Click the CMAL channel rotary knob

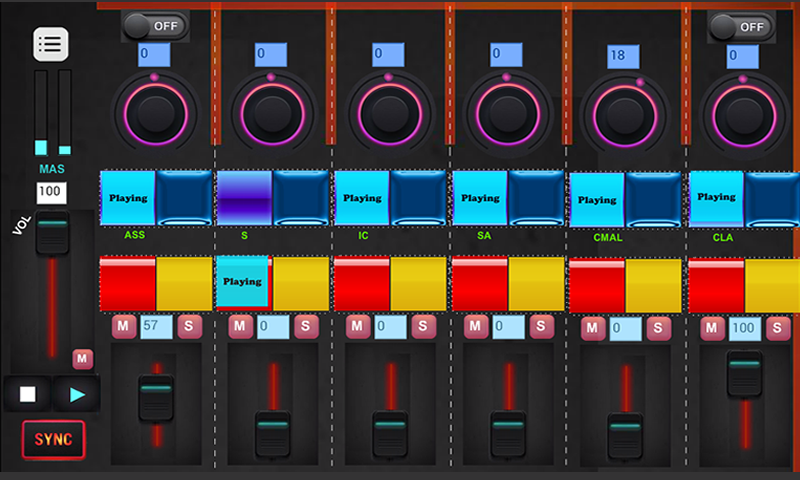pyautogui.click(x=625, y=116)
